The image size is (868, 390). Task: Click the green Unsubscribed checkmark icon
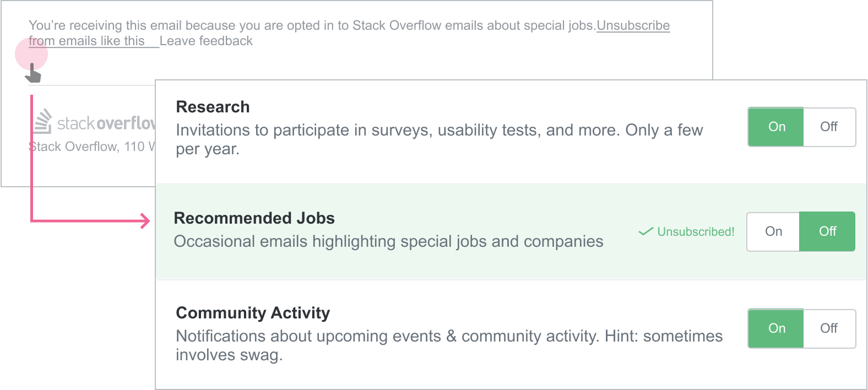pyautogui.click(x=645, y=231)
